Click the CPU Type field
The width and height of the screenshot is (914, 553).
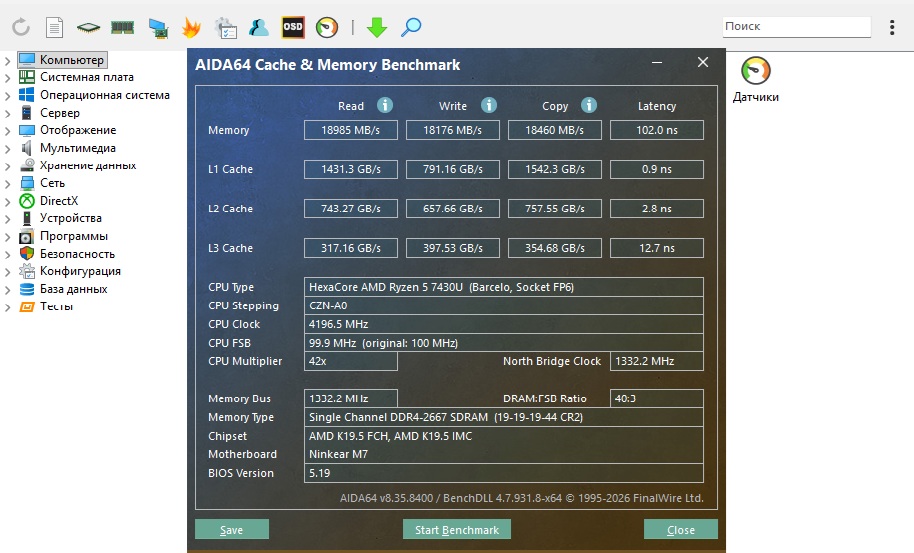[x=504, y=287]
